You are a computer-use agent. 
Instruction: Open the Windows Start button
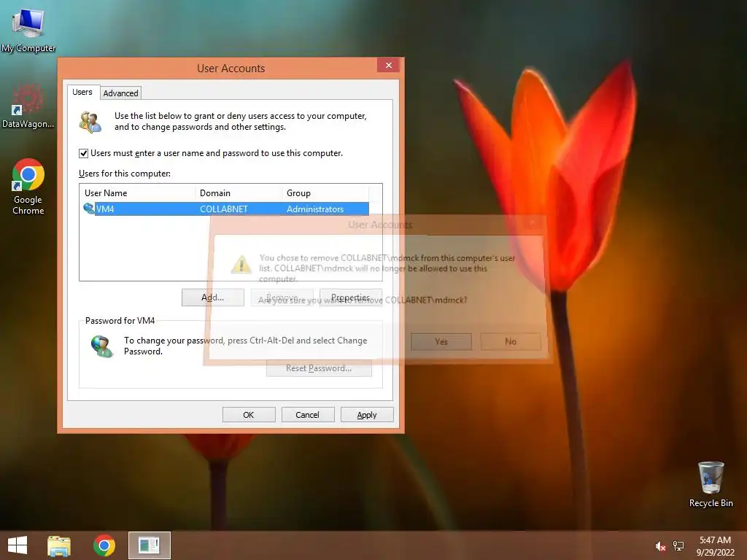tap(18, 545)
